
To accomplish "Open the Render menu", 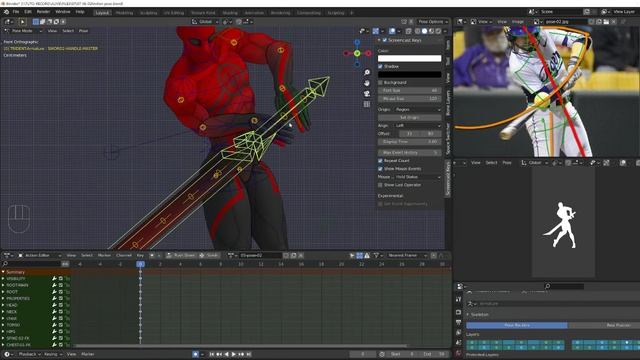I will [43, 12].
